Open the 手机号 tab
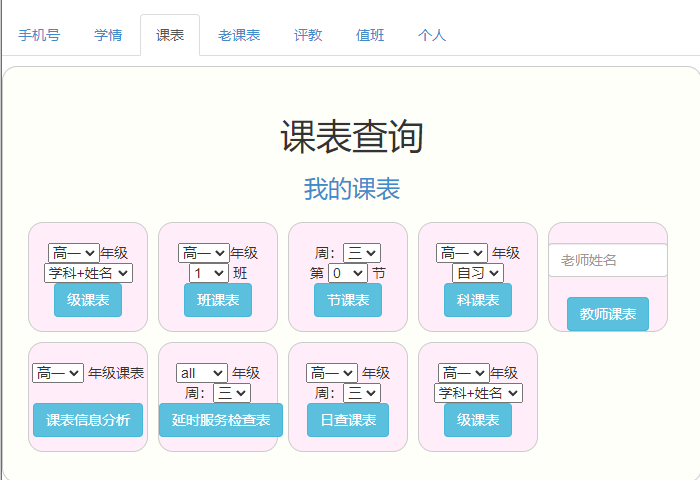 pyautogui.click(x=39, y=35)
